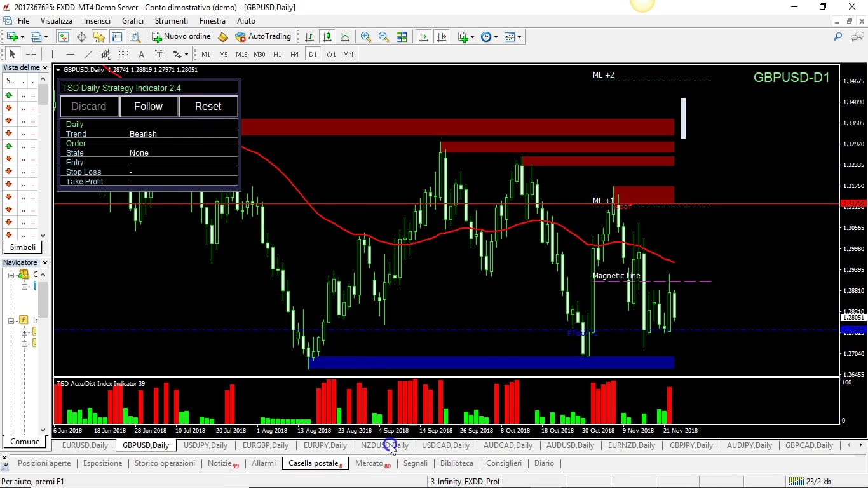868x488 pixels.
Task: Toggle chart shift icon
Action: click(x=442, y=37)
